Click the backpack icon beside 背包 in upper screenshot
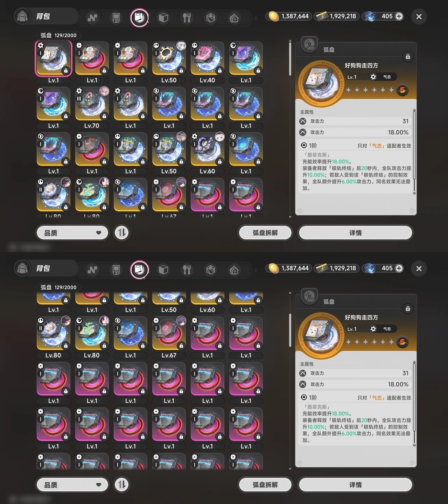 coord(22,17)
